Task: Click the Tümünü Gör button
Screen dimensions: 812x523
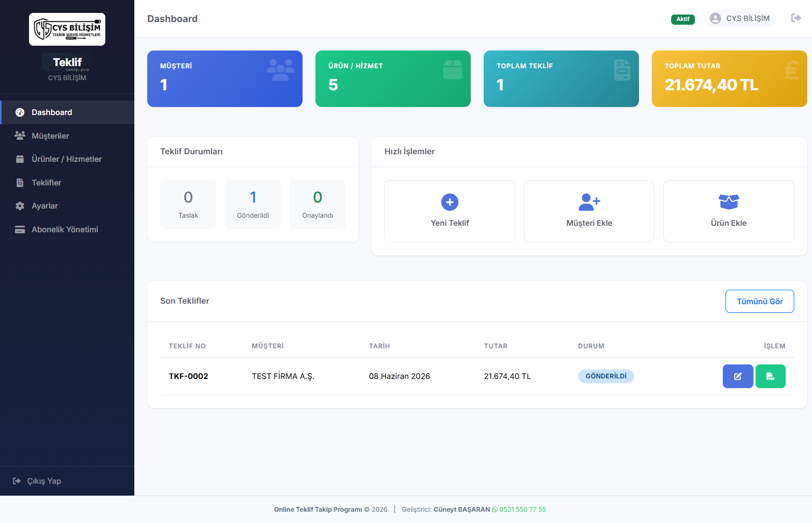Action: pos(760,302)
